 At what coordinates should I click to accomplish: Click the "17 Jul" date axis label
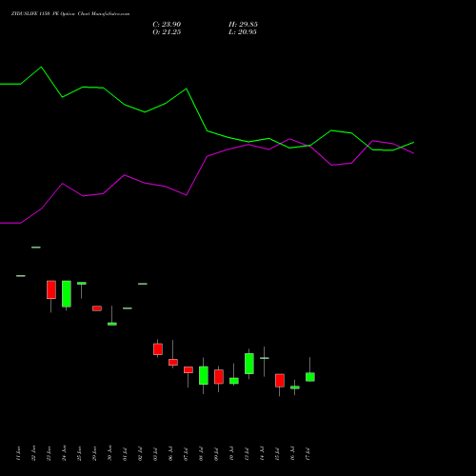pyautogui.click(x=307, y=454)
